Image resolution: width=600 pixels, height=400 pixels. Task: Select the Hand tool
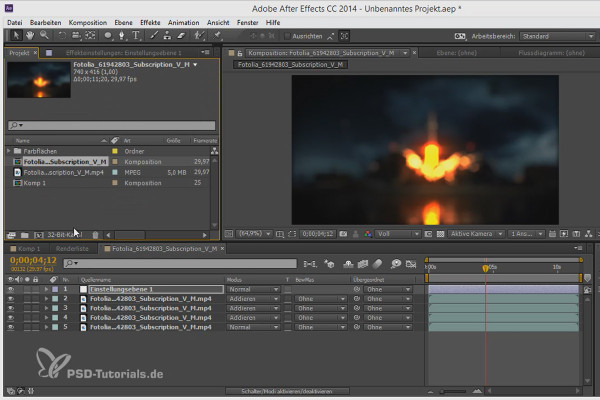(x=30, y=36)
